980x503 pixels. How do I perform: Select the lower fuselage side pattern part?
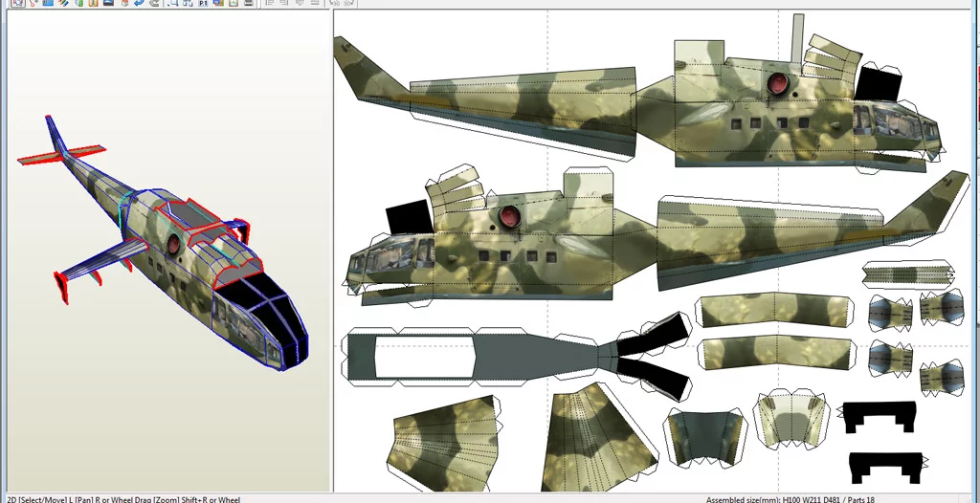click(x=657, y=241)
